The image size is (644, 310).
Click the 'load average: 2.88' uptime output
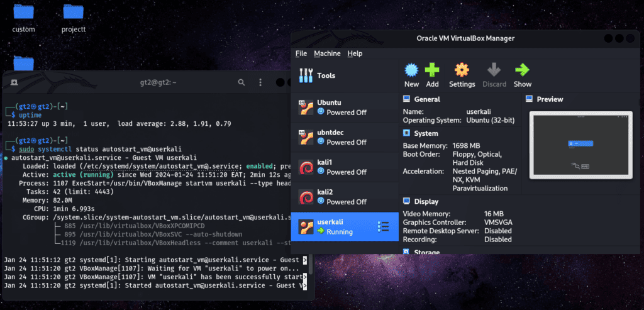[x=174, y=124]
